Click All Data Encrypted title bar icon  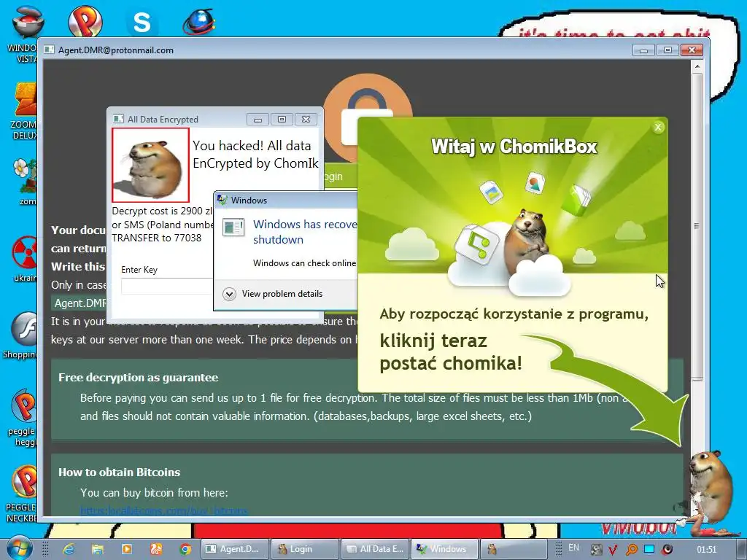click(x=117, y=119)
